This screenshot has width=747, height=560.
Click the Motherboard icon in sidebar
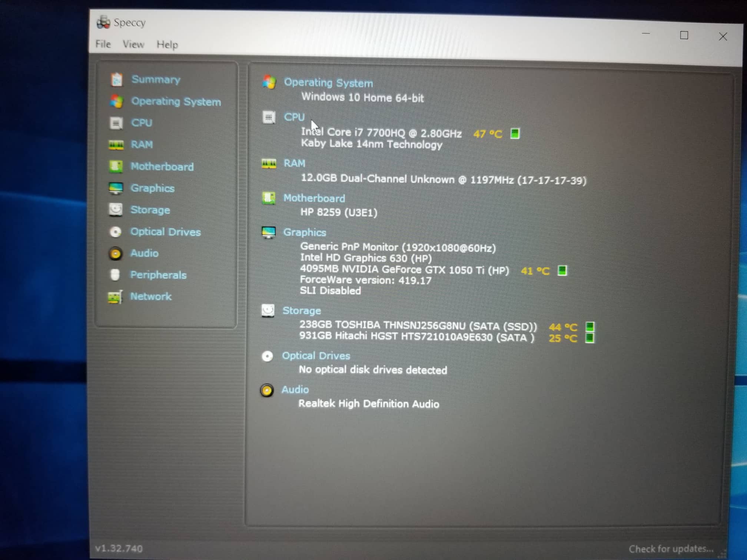tap(116, 167)
